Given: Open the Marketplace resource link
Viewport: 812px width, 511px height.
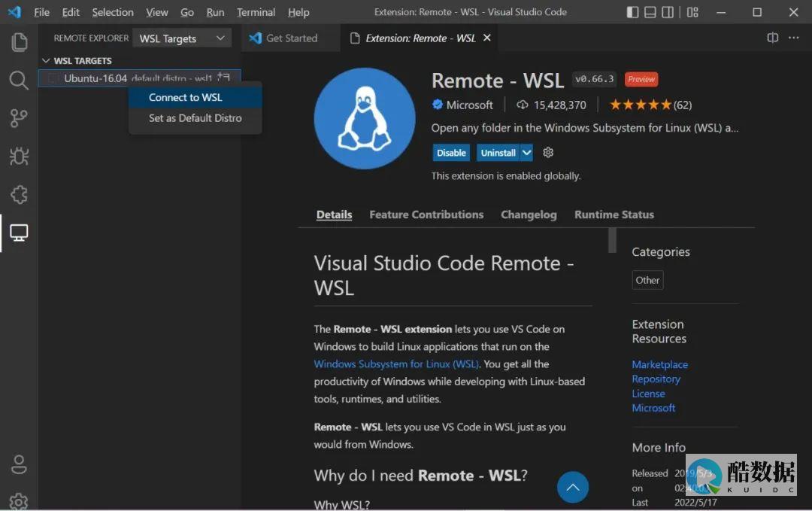Looking at the screenshot, I should [x=660, y=364].
